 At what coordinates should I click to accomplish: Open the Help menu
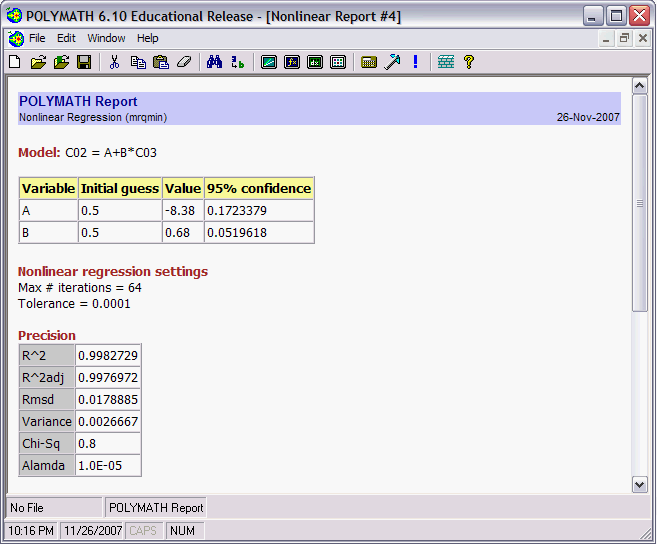148,38
